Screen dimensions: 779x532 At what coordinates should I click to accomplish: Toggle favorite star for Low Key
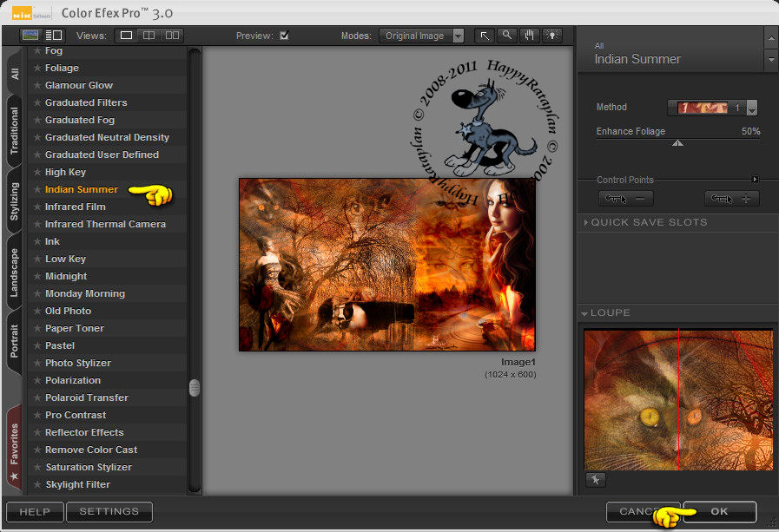[37, 259]
